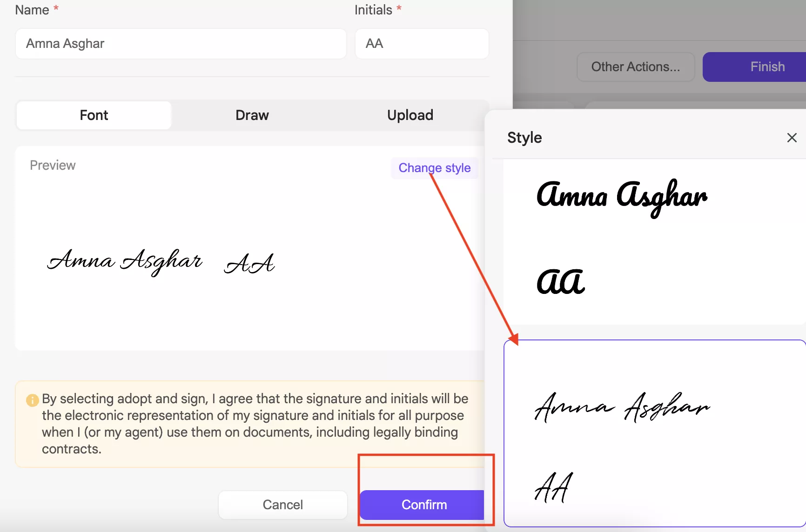Edit the Initials input field
The width and height of the screenshot is (806, 532).
pos(421,44)
